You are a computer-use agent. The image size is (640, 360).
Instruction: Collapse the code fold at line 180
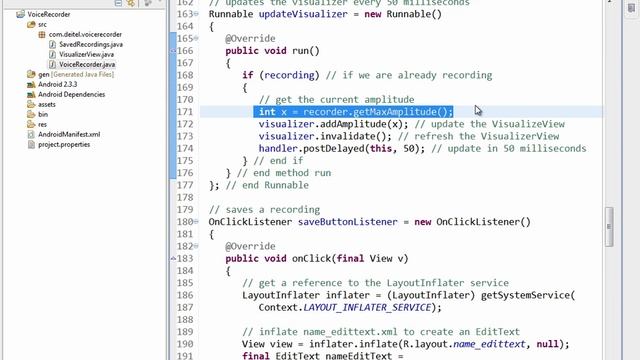[x=196, y=222]
